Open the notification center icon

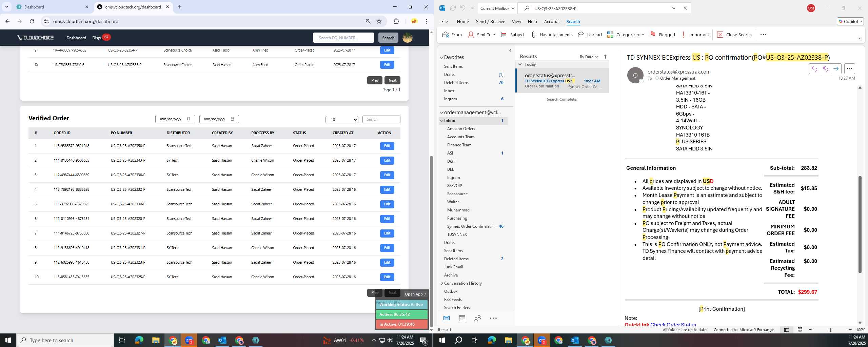click(423, 341)
